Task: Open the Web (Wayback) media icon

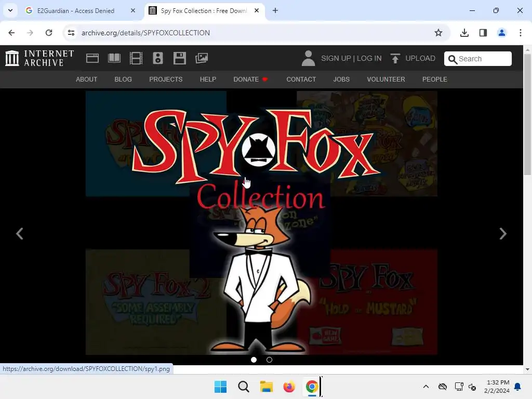Action: point(92,58)
